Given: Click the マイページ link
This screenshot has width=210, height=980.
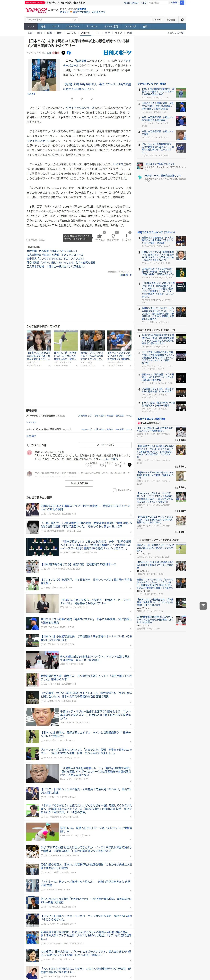Looking at the screenshot, I should coord(157,19).
